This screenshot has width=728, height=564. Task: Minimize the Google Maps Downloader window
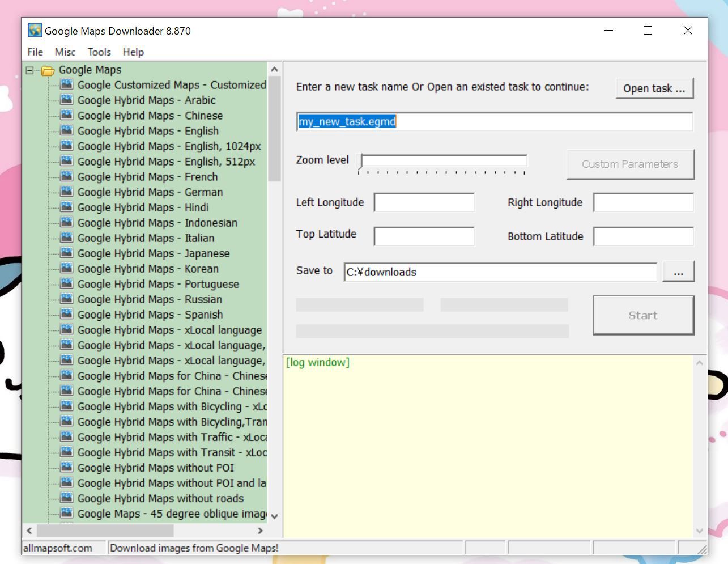click(609, 31)
